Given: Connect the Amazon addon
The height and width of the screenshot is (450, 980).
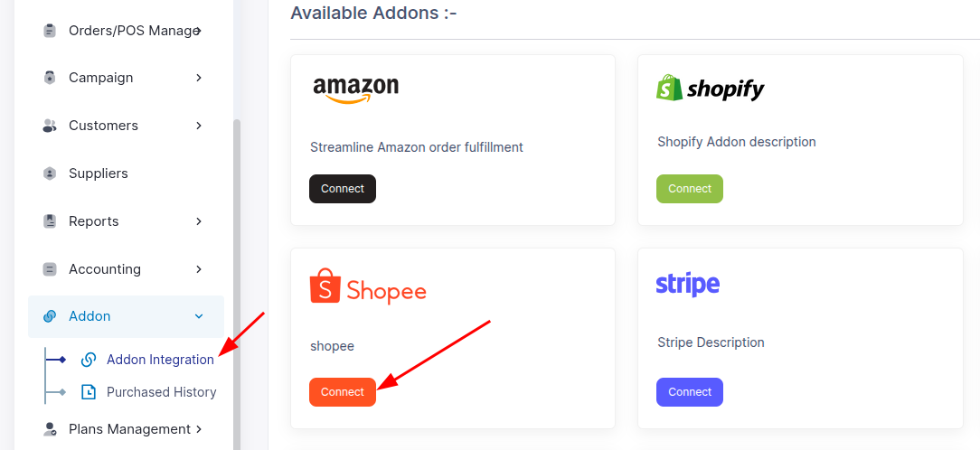Looking at the screenshot, I should pyautogui.click(x=343, y=189).
